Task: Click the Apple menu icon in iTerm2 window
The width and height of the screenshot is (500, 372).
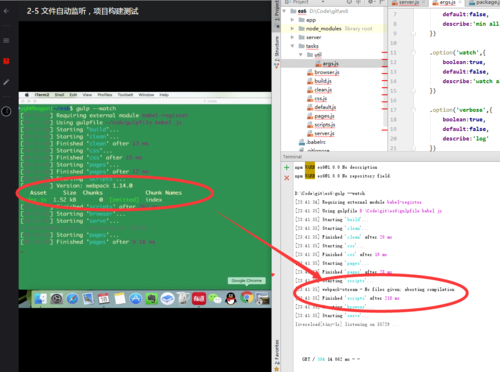Action: point(27,95)
